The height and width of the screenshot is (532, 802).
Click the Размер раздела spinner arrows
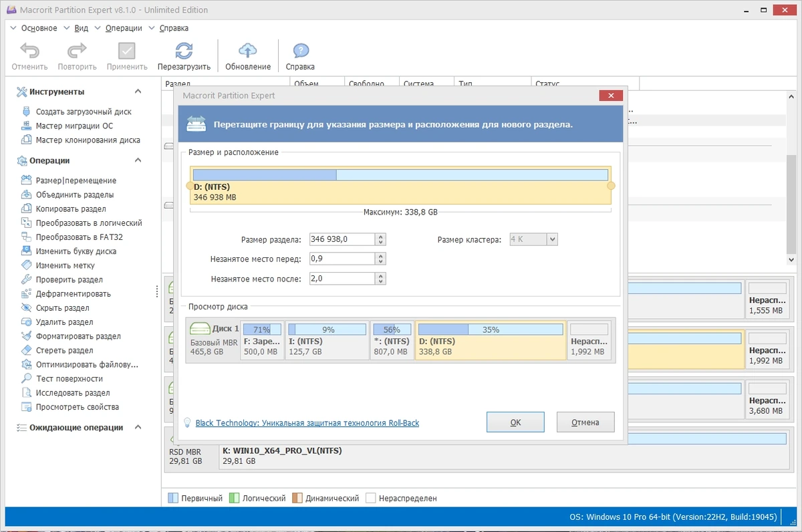(x=381, y=239)
